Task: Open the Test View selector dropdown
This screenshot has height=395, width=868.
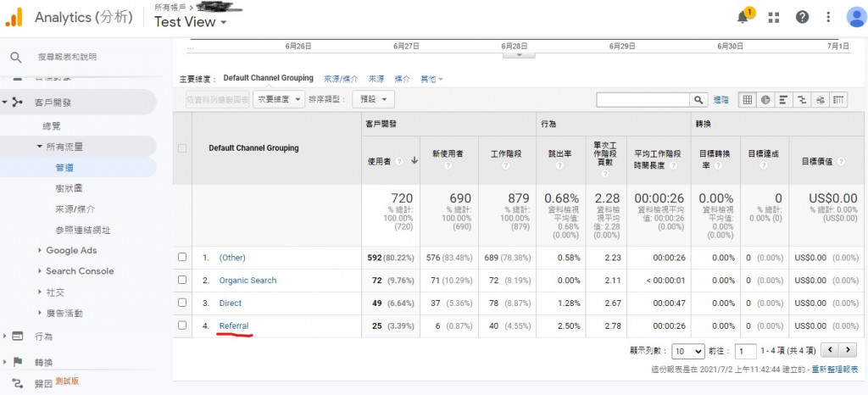Action: (191, 22)
